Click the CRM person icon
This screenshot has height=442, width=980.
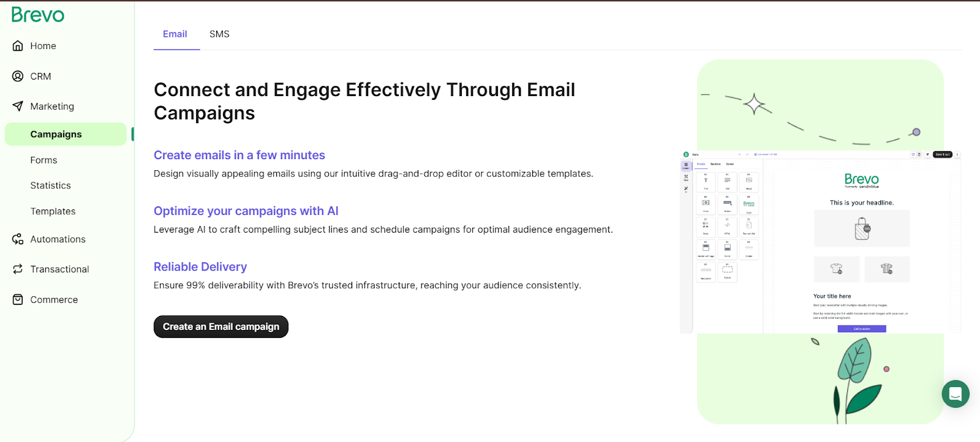[18, 76]
